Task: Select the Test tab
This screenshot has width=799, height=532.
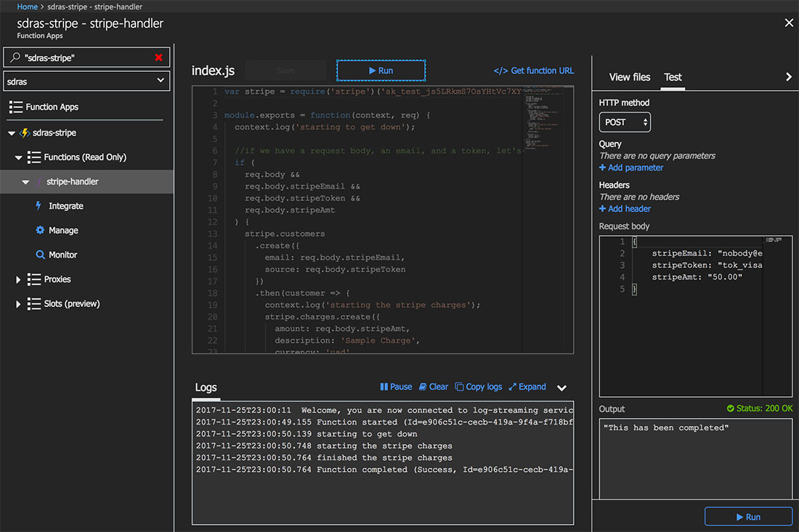Action: 673,78
